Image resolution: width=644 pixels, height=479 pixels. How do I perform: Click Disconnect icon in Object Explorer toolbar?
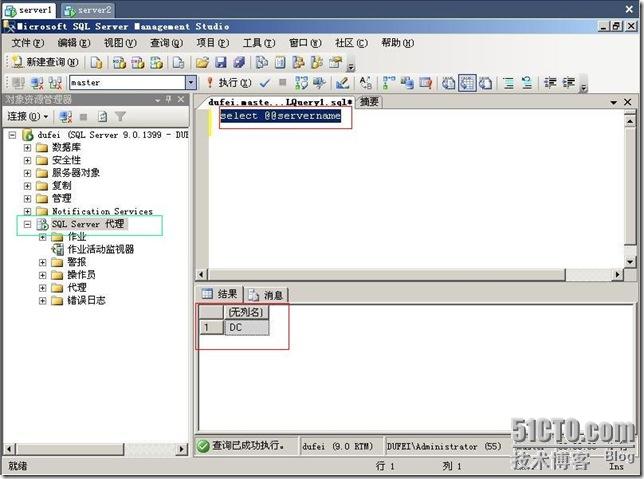66,117
